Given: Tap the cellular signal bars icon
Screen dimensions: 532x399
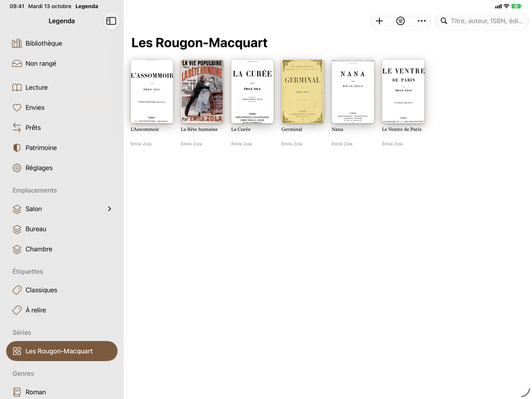Looking at the screenshot, I should 498,7.
